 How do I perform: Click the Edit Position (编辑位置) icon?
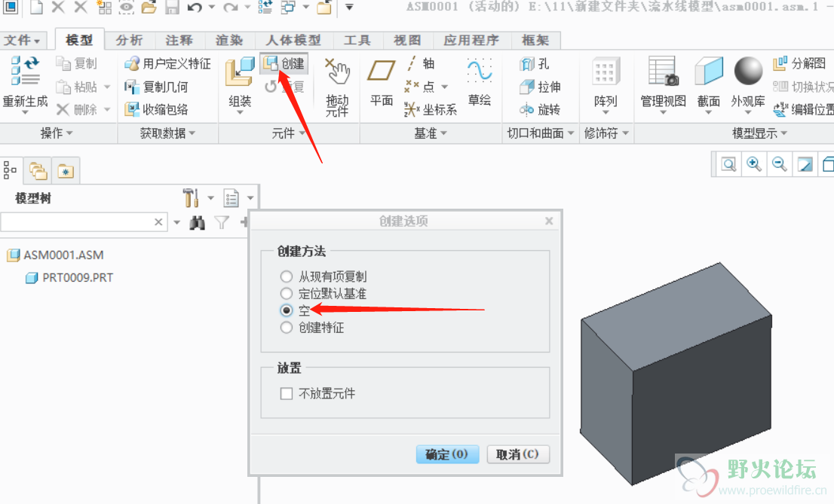(x=780, y=109)
